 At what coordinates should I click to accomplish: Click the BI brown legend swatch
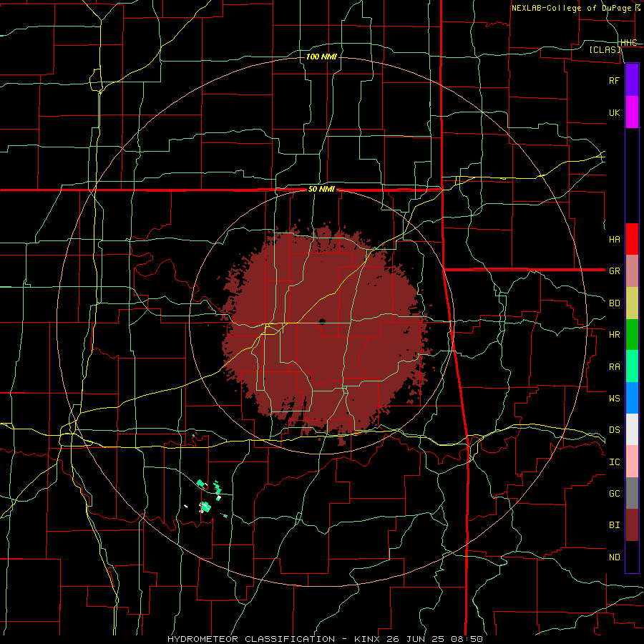[632, 525]
